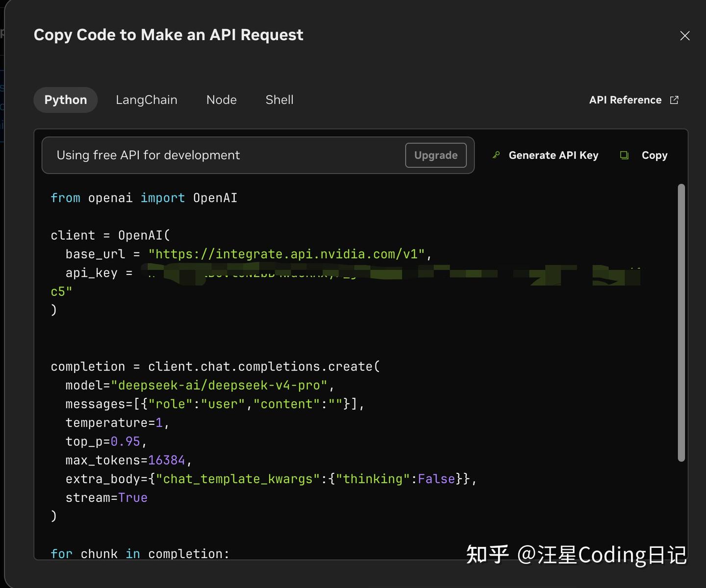Click the 'client = OpenAI(' line
Viewport: 706px width, 588px height.
[110, 236]
